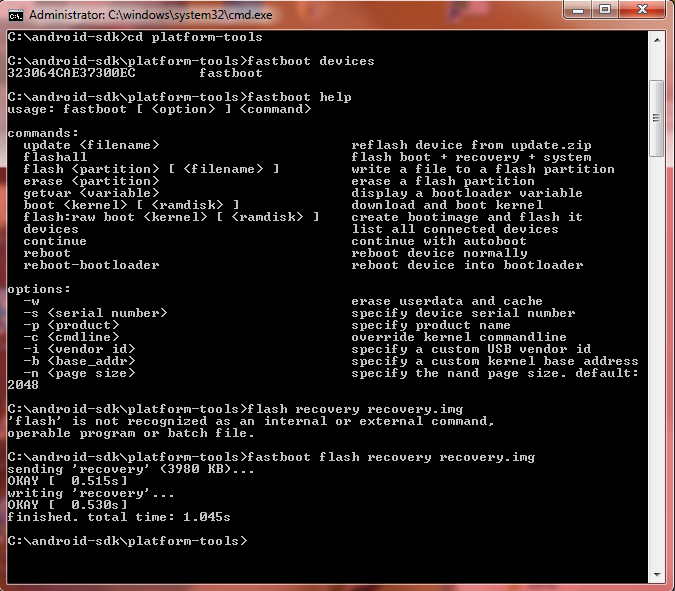Click the 'OKAY [ 0.515s]' result line
This screenshot has height=591, width=675.
click(x=68, y=481)
